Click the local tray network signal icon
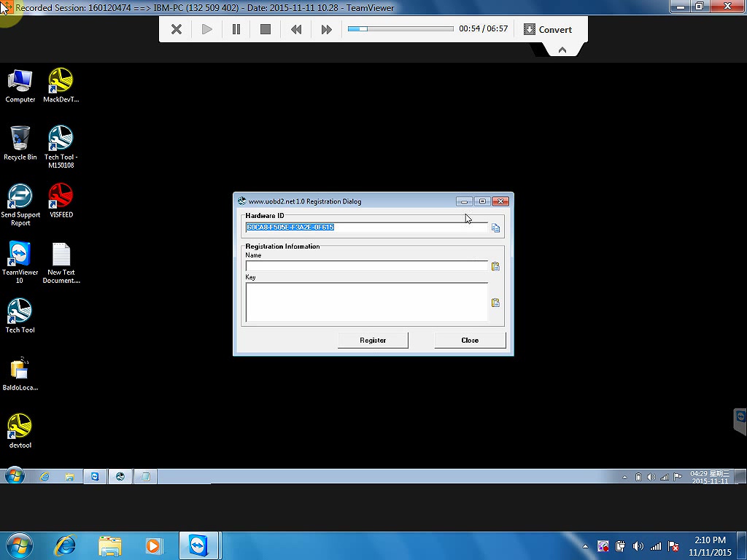747x560 pixels. 656,546
